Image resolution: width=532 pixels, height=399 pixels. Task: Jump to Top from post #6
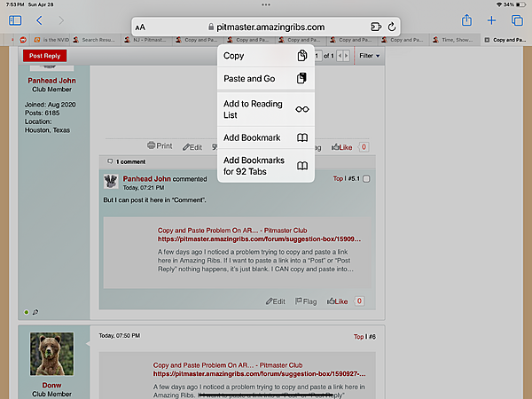tap(358, 337)
